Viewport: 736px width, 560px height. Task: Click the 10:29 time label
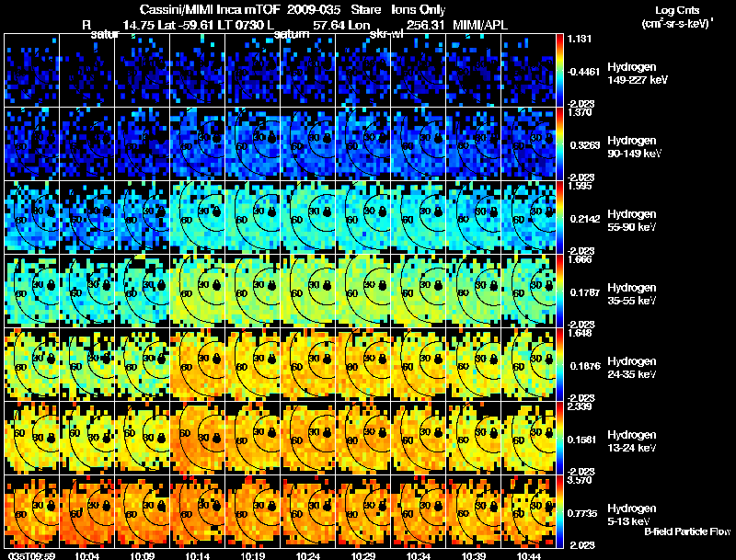point(363,555)
